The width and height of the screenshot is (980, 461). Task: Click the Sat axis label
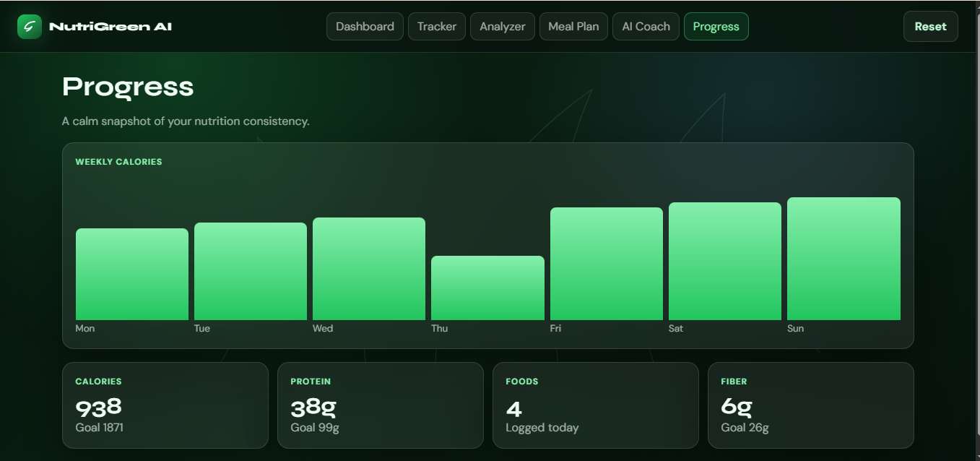point(676,329)
